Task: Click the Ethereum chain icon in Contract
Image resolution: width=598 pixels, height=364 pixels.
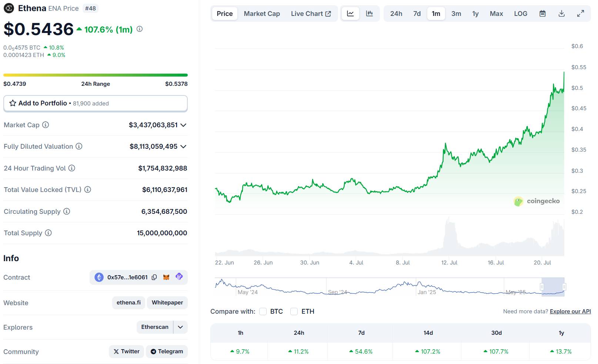Action: point(99,277)
